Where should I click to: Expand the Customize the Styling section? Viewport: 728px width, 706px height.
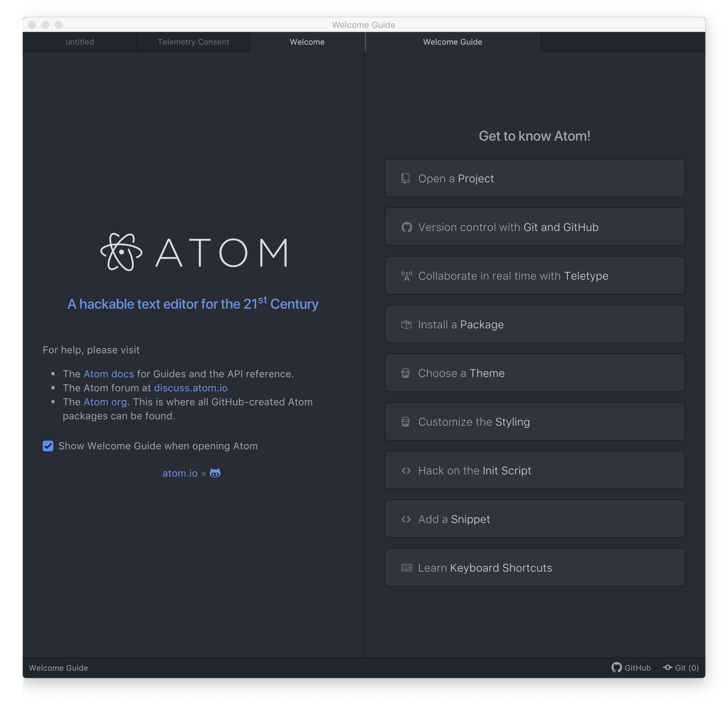pos(535,422)
